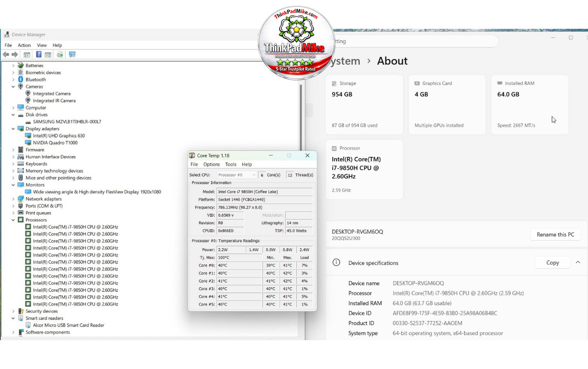This screenshot has width=588, height=369.
Task: Open the Action menu in Device Manager
Action: click(24, 45)
